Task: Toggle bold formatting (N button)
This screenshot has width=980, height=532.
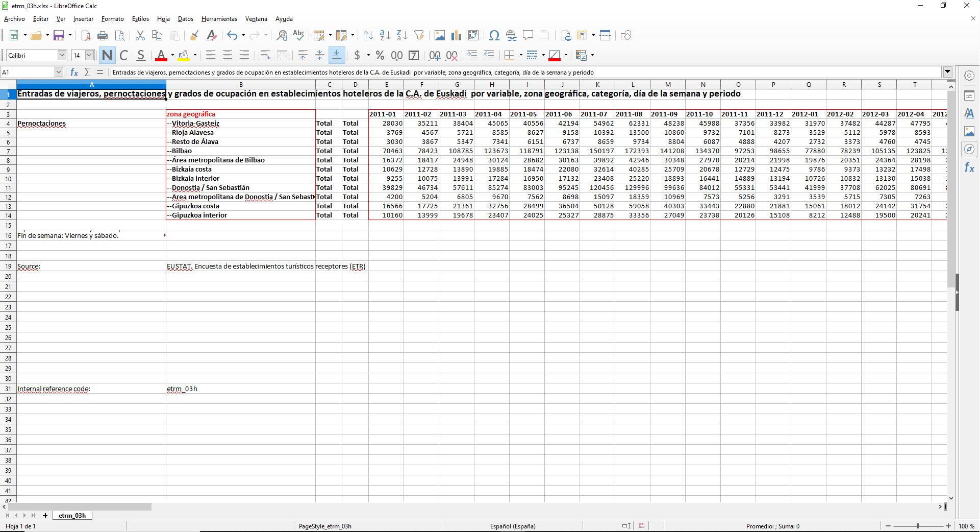Action: [107, 55]
